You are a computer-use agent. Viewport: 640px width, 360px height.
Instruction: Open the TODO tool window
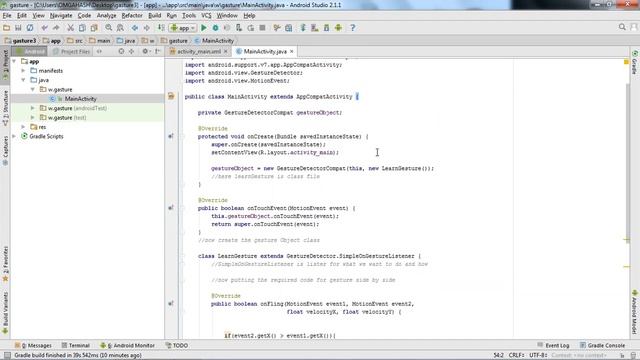177,345
